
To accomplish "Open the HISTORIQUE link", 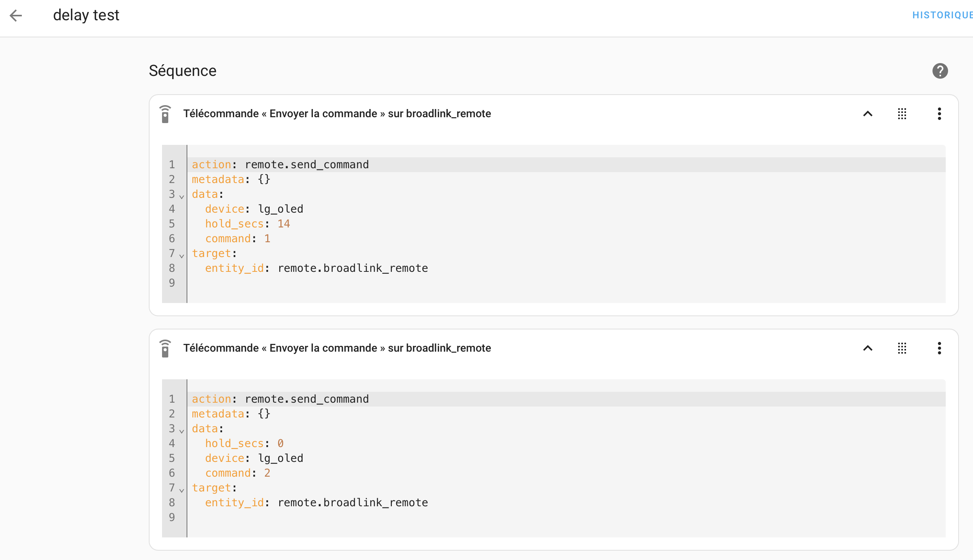I will [942, 15].
